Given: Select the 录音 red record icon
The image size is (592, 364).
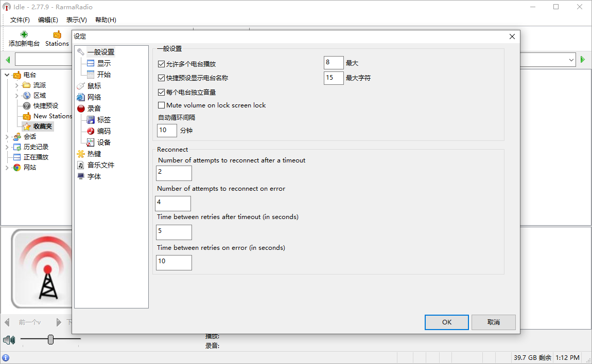Looking at the screenshot, I should point(81,108).
